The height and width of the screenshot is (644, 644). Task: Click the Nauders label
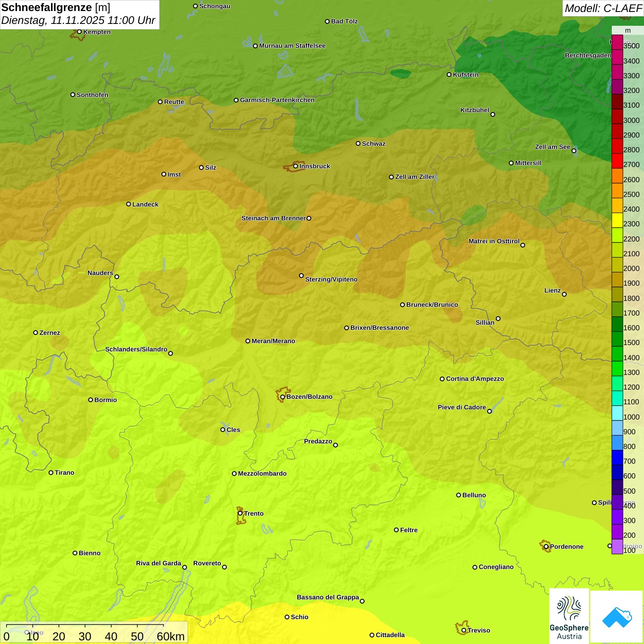(100, 273)
